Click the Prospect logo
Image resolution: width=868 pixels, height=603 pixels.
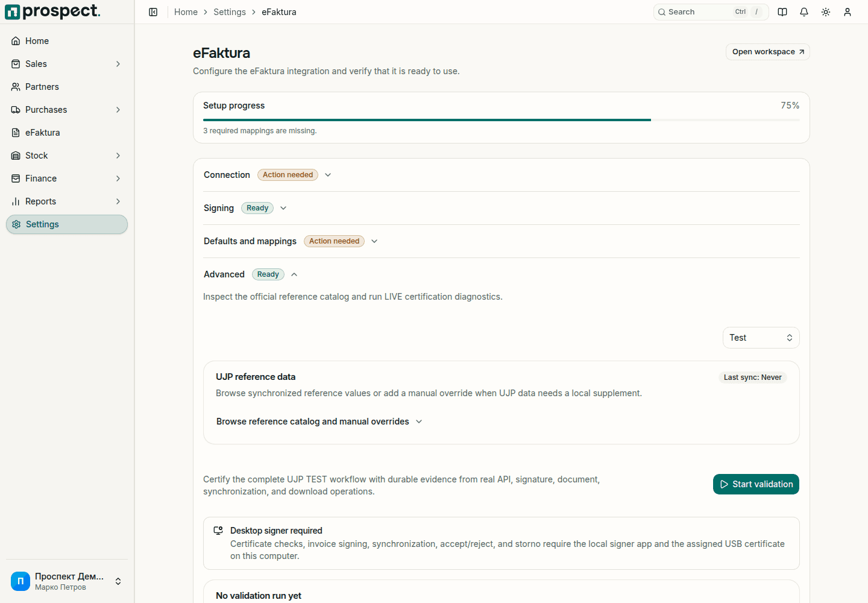coord(52,11)
